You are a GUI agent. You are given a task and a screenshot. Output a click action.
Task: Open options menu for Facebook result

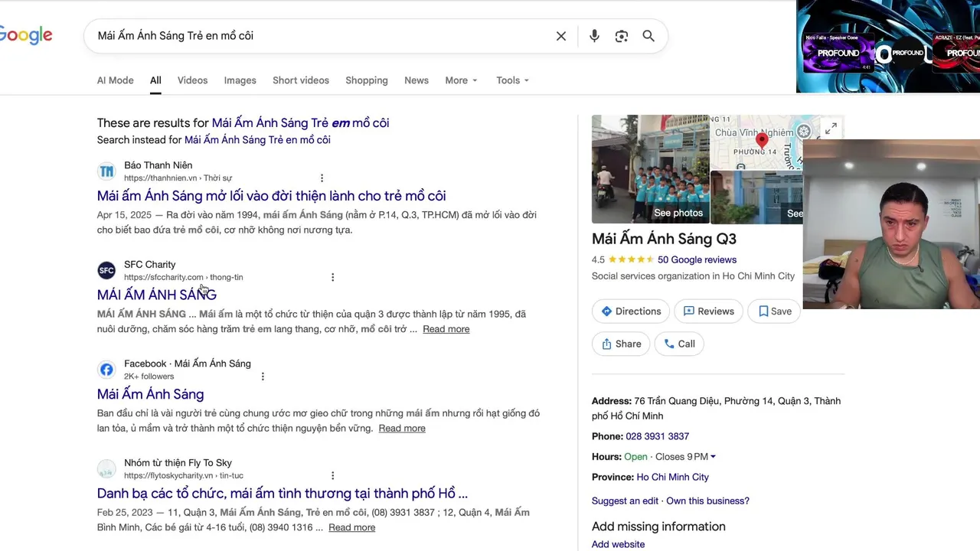(263, 377)
